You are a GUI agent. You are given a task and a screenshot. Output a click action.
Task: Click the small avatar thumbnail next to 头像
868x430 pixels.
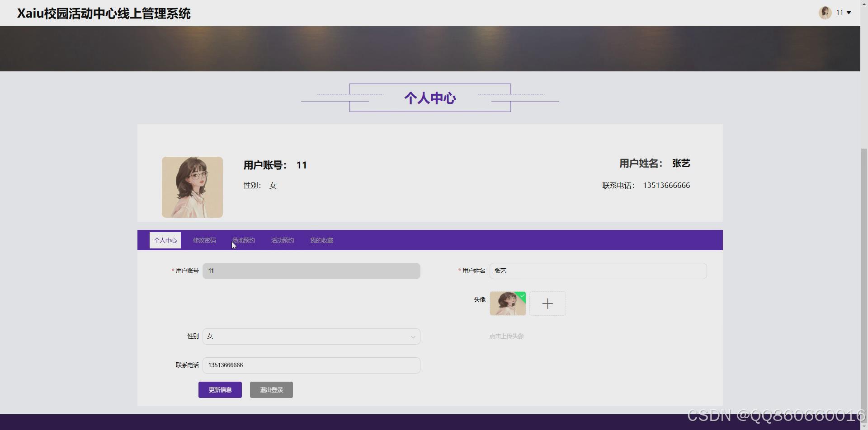[x=508, y=304]
